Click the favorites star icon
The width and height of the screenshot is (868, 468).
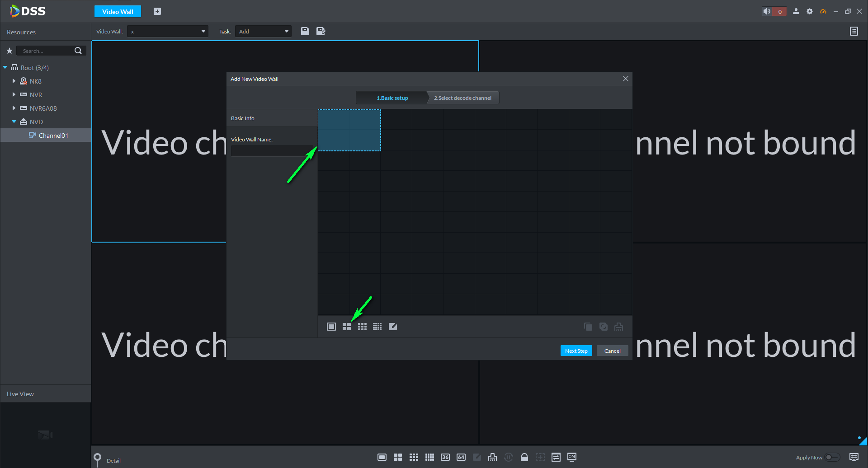9,51
